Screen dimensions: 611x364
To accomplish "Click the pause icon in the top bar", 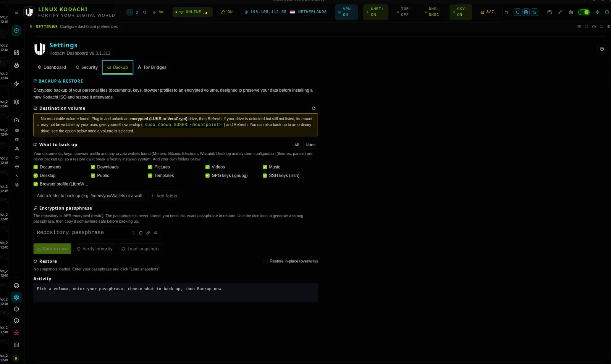I will [137, 12].
